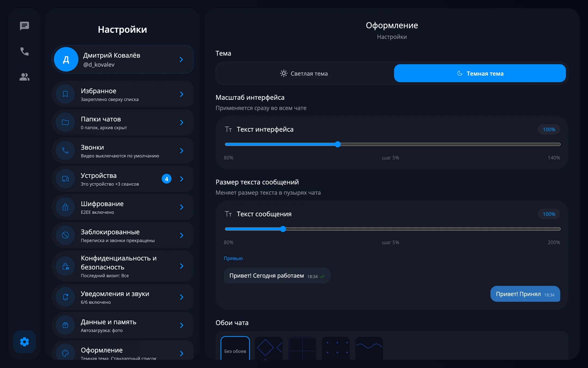The width and height of the screenshot is (588, 368).
Task: Open Звонки settings item
Action: 122,151
